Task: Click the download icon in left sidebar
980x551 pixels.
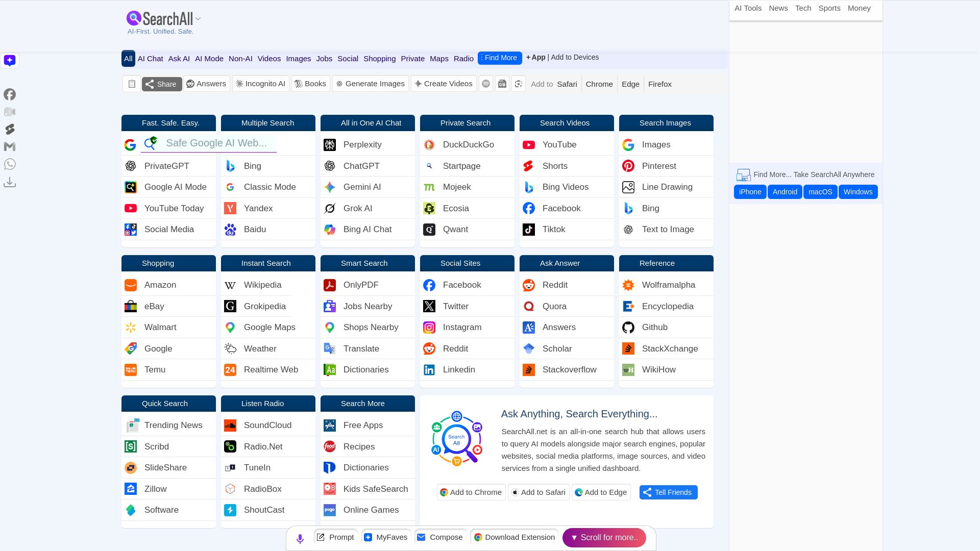Action: tap(10, 182)
